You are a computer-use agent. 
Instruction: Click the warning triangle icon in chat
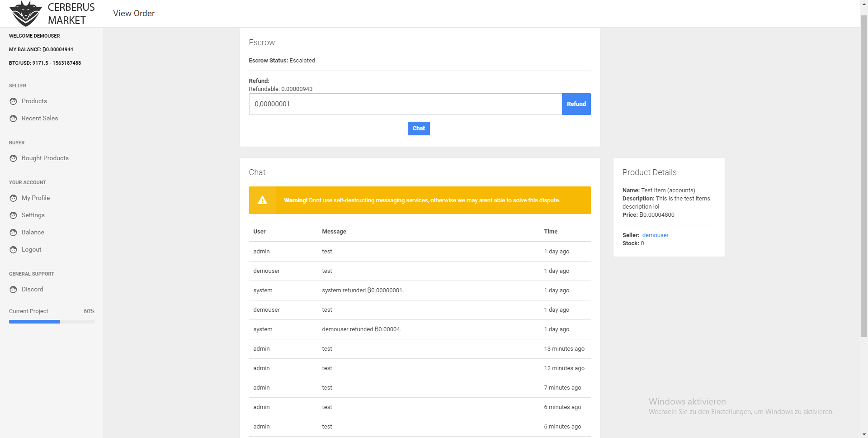262,200
